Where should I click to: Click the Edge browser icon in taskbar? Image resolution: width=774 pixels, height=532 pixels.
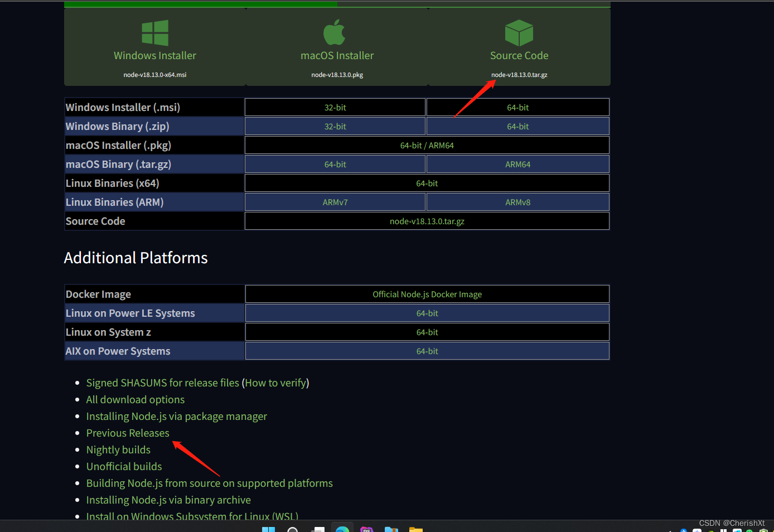tap(342, 529)
